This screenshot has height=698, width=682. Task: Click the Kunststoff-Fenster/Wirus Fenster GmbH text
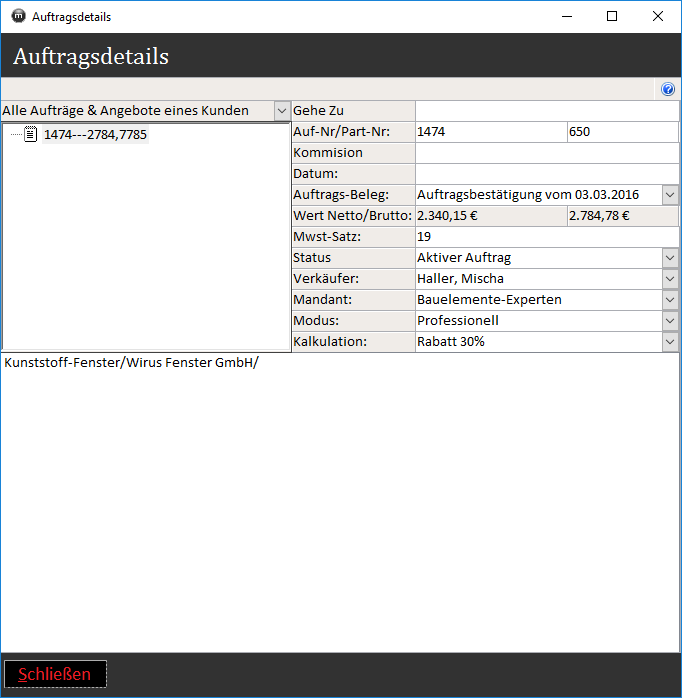click(x=130, y=362)
